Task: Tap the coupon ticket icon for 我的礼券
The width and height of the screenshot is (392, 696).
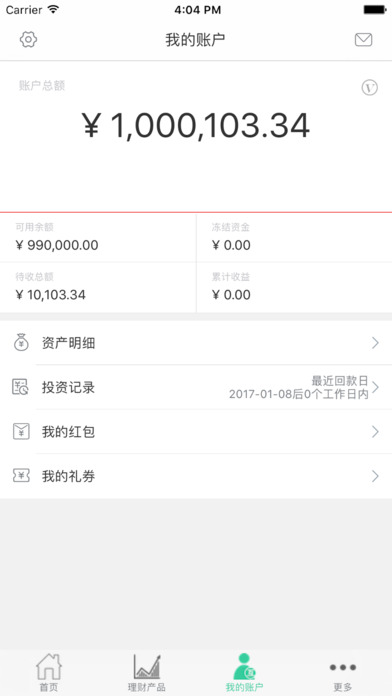Action: pos(21,476)
